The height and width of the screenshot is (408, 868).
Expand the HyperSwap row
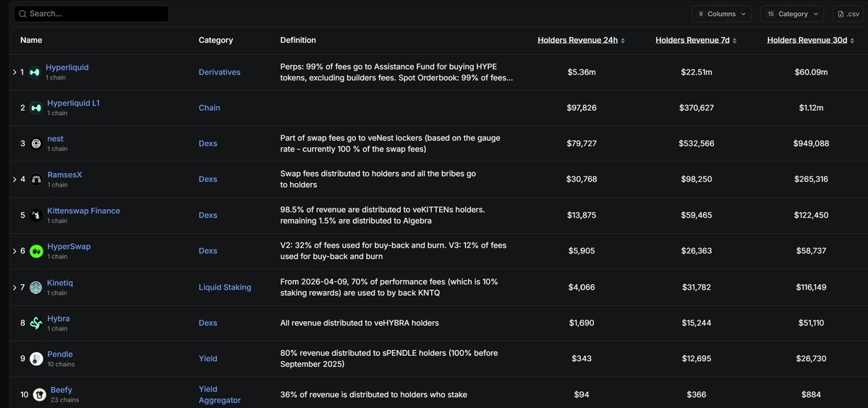pyautogui.click(x=14, y=251)
